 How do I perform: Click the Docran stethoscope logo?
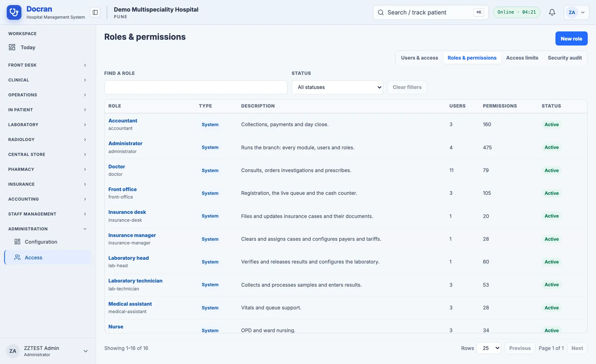(14, 12)
